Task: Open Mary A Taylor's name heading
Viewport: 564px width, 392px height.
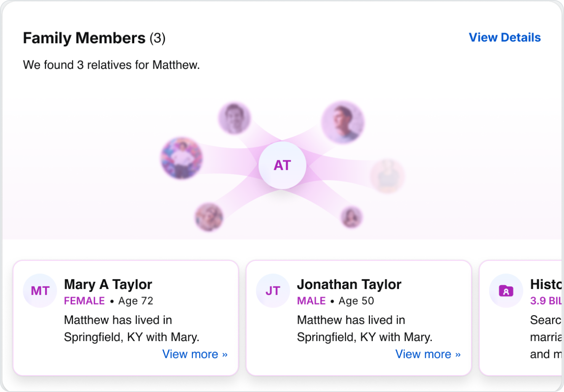Action: [108, 284]
